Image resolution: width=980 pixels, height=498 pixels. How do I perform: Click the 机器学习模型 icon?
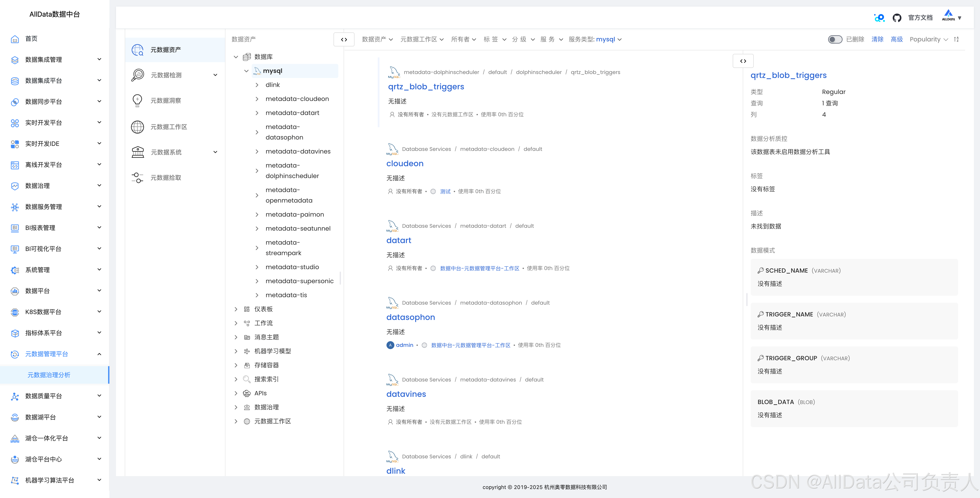pos(247,351)
